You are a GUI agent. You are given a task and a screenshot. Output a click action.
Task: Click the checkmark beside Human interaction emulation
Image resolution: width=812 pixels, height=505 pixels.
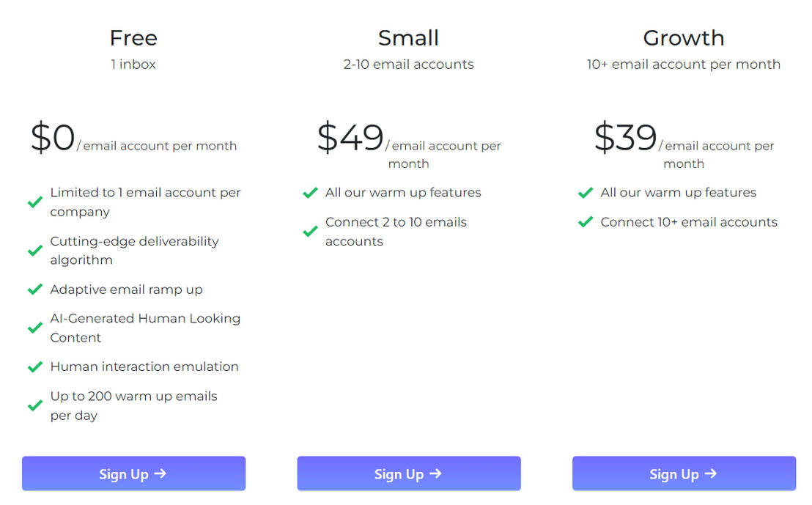coord(34,366)
